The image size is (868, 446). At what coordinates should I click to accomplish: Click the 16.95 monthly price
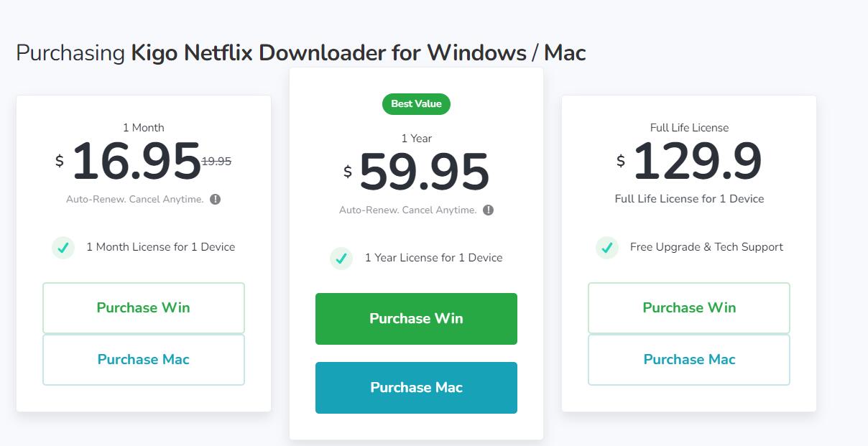[x=137, y=161]
